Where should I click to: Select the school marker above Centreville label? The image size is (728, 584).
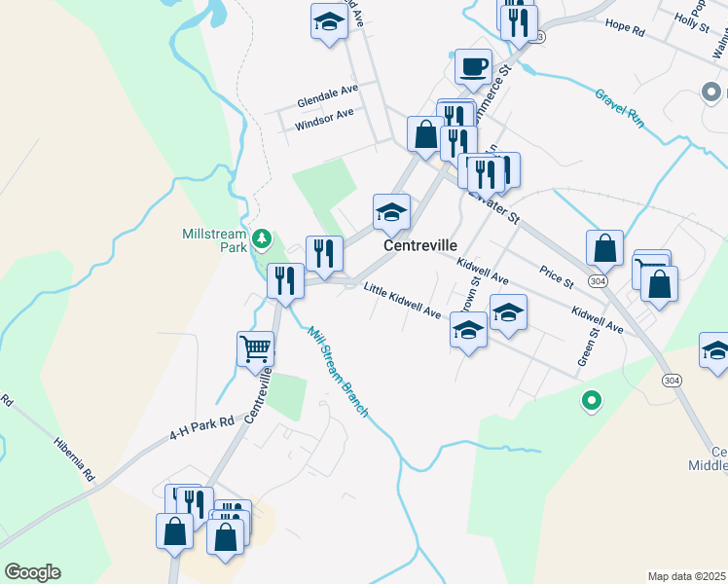391,216
